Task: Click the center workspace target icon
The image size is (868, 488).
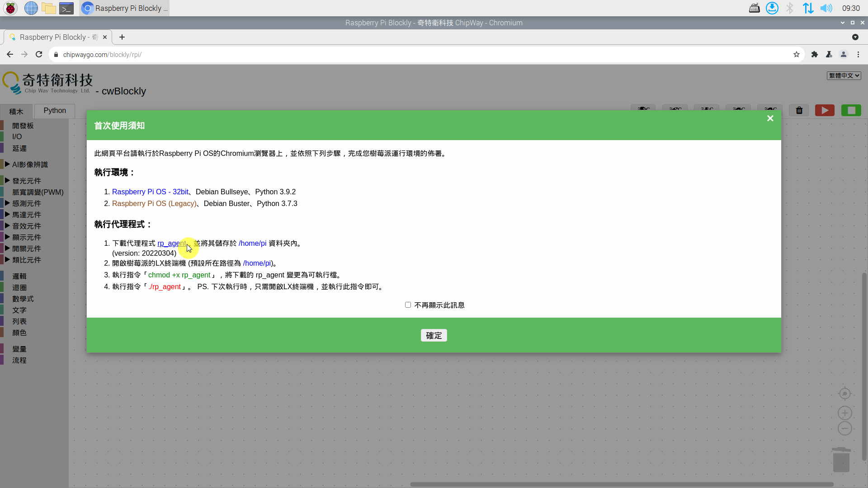Action: (x=844, y=394)
